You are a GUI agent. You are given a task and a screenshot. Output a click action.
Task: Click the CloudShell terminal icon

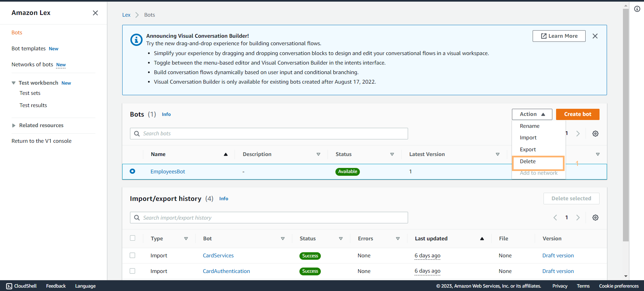pyautogui.click(x=9, y=286)
